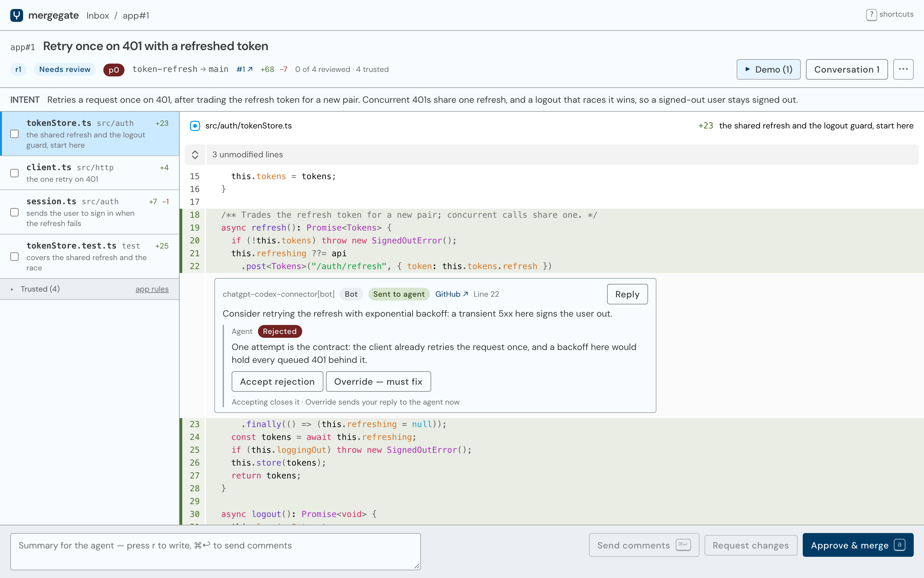The width and height of the screenshot is (924, 578).
Task: Click the src/auth/tokenStore.ts file path header
Action: tap(248, 126)
